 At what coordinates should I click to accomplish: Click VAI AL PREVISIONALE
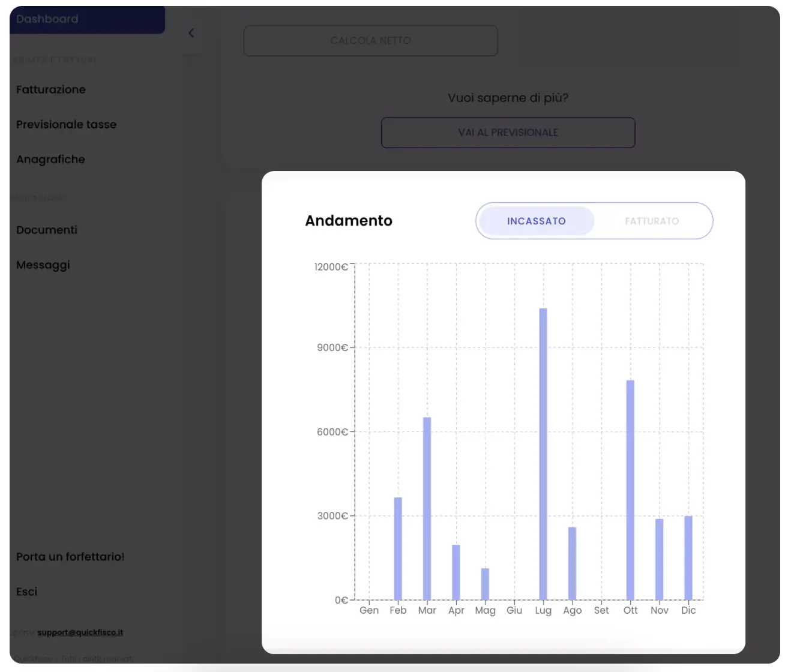point(508,133)
